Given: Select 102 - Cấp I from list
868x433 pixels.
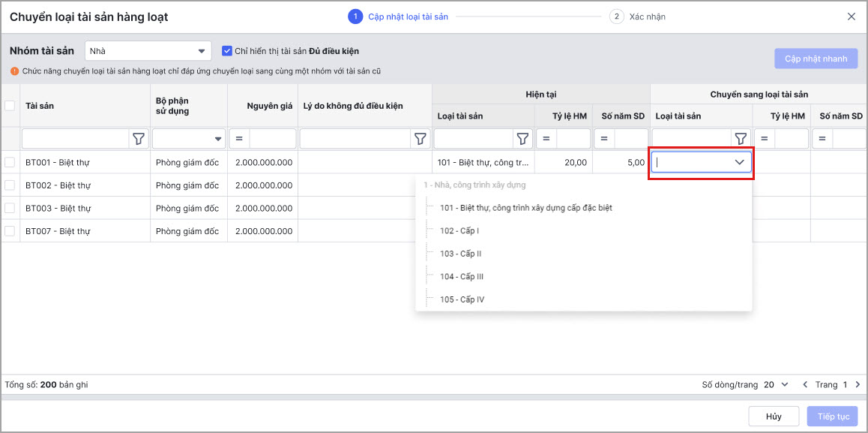Looking at the screenshot, I should pos(459,231).
